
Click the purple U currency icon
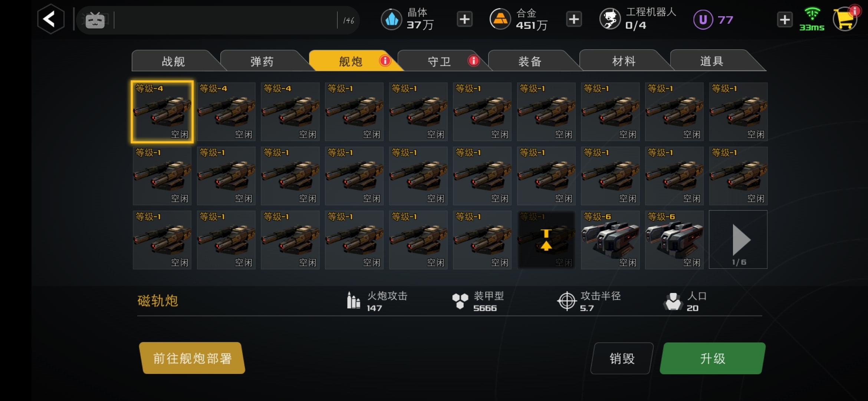tap(703, 19)
